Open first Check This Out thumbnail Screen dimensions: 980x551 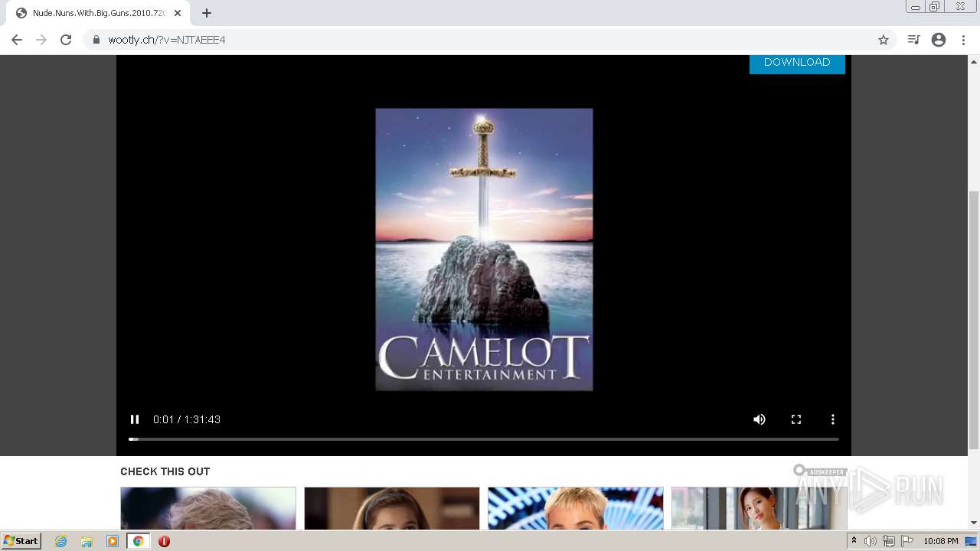[208, 508]
